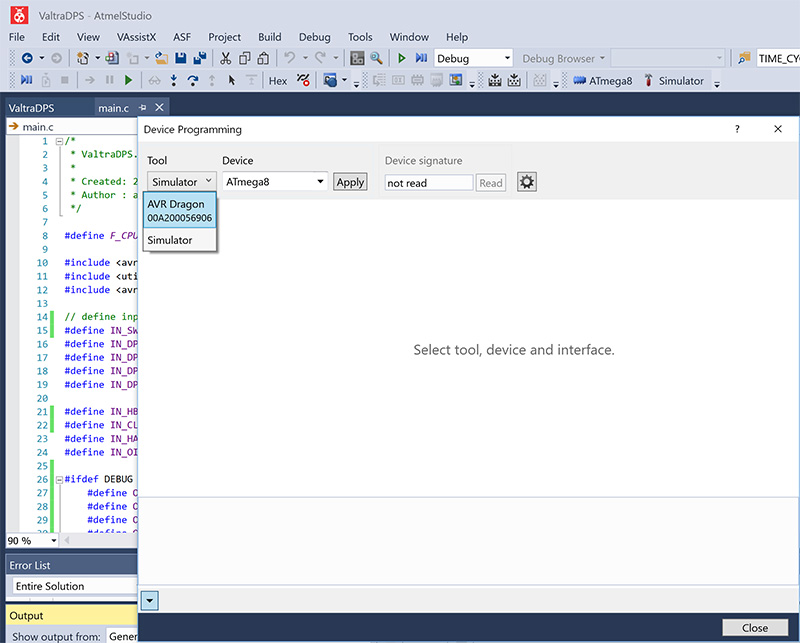Image resolution: width=800 pixels, height=643 pixels.
Task: Click the magnifier Find icon
Action: point(377,59)
